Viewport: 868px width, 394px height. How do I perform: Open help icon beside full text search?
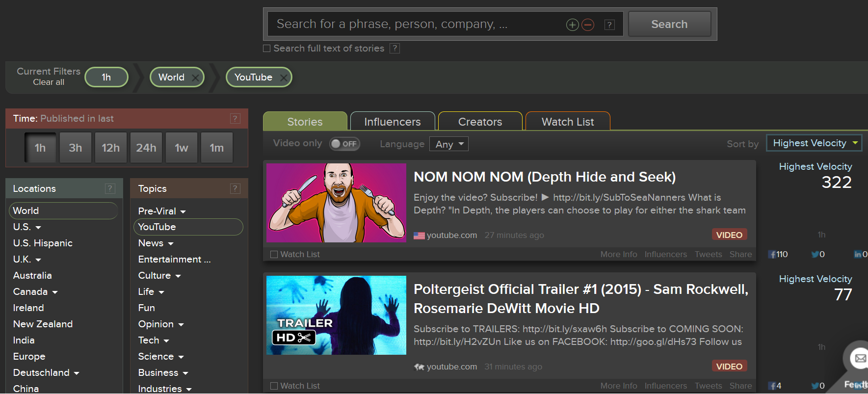395,48
